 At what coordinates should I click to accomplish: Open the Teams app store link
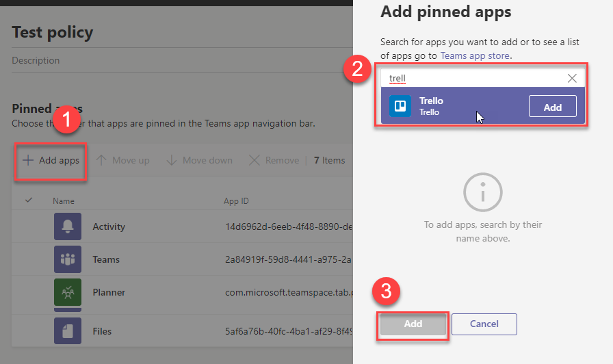coord(474,55)
